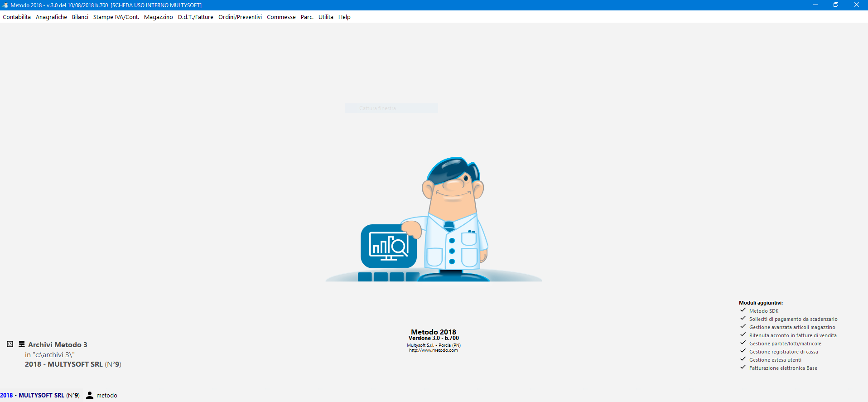The image size is (868, 402).
Task: Click the Multysoft S.r.l. - Porcia (PN) text
Action: tap(434, 345)
